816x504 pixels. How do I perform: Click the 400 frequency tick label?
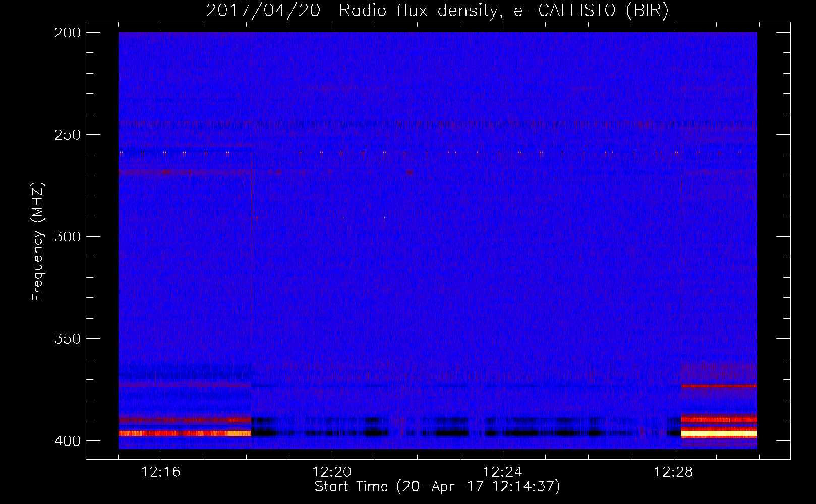(x=68, y=440)
